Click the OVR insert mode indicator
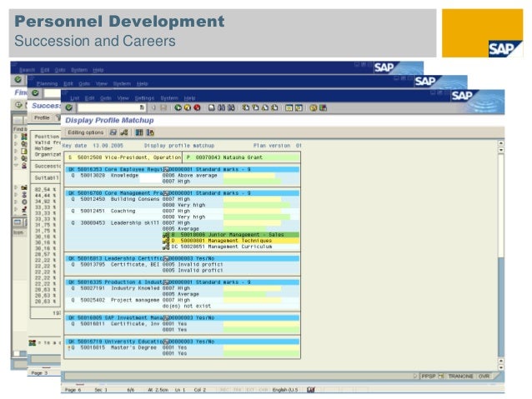The width and height of the screenshot is (532, 399). pyautogui.click(x=484, y=376)
